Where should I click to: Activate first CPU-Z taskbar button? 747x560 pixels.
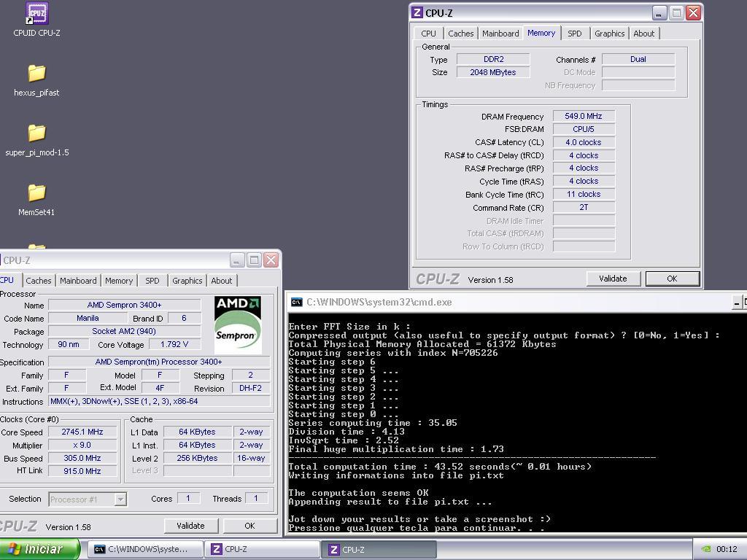point(262,549)
